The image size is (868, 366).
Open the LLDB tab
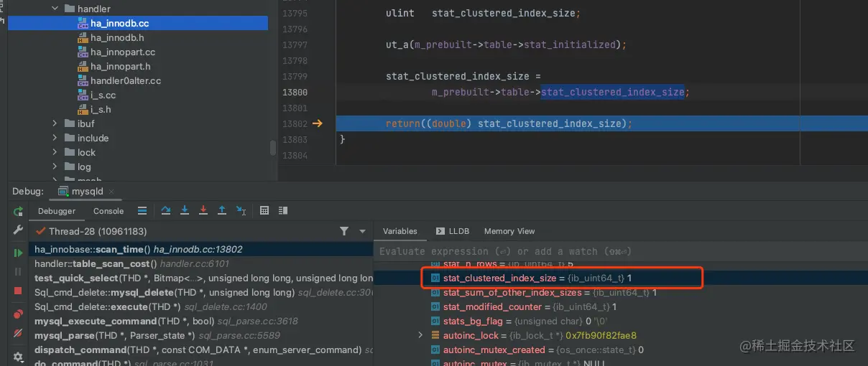pos(453,231)
